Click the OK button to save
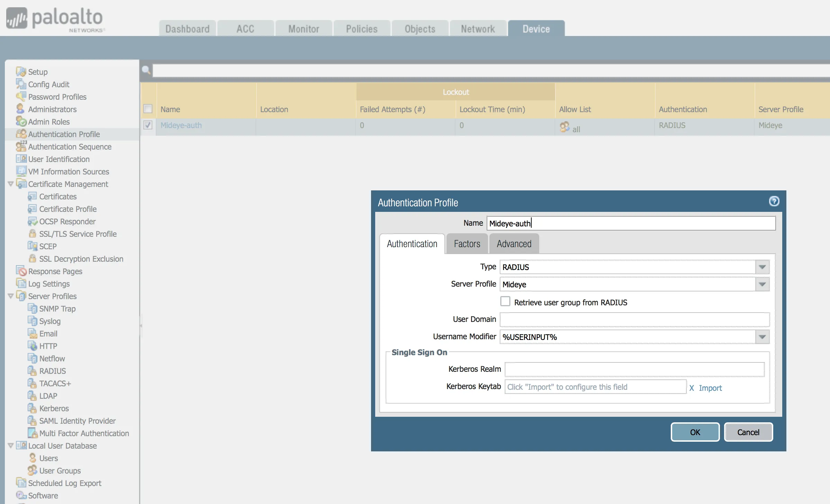This screenshot has height=504, width=830. pyautogui.click(x=694, y=432)
